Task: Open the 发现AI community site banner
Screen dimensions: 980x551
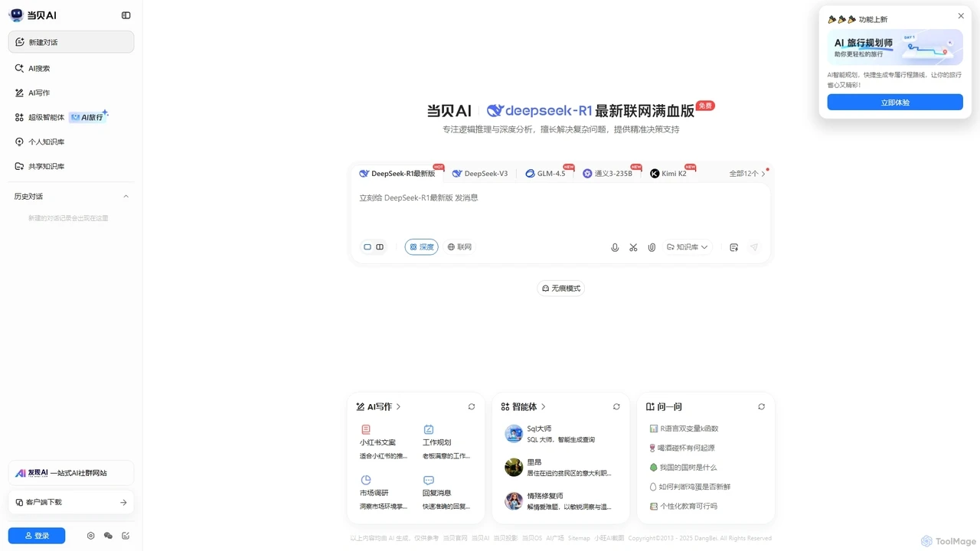Action: (x=71, y=473)
